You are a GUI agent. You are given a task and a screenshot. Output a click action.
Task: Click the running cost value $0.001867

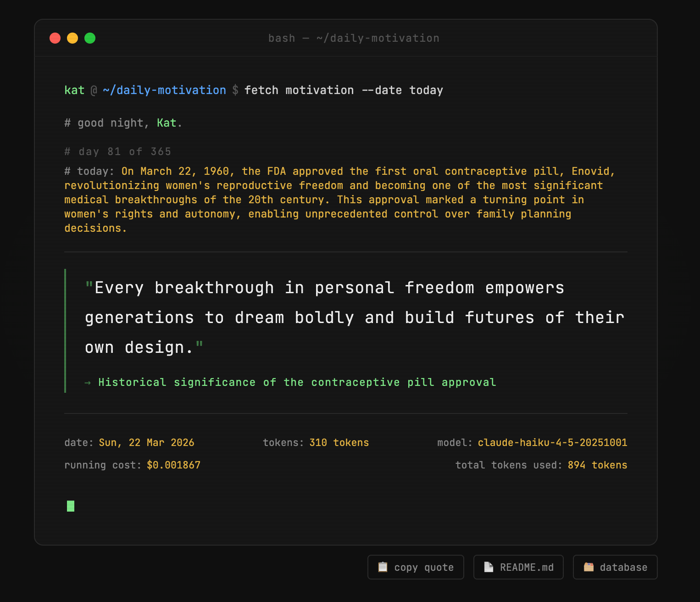(x=173, y=465)
